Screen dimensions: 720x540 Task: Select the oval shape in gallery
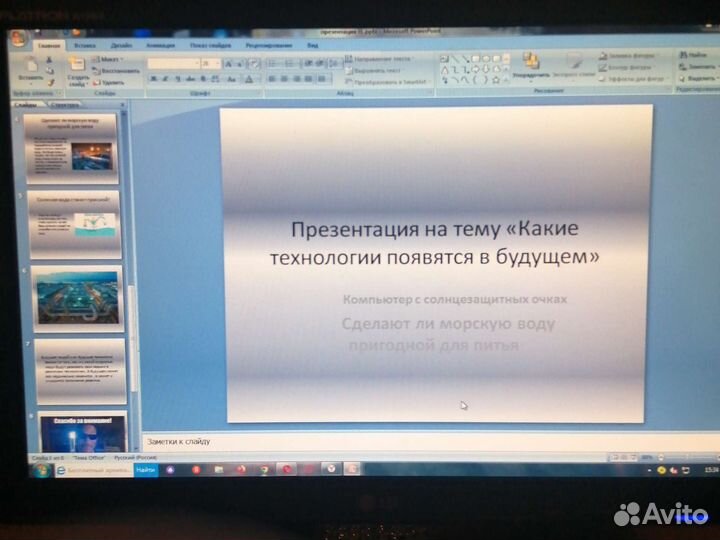tap(486, 59)
